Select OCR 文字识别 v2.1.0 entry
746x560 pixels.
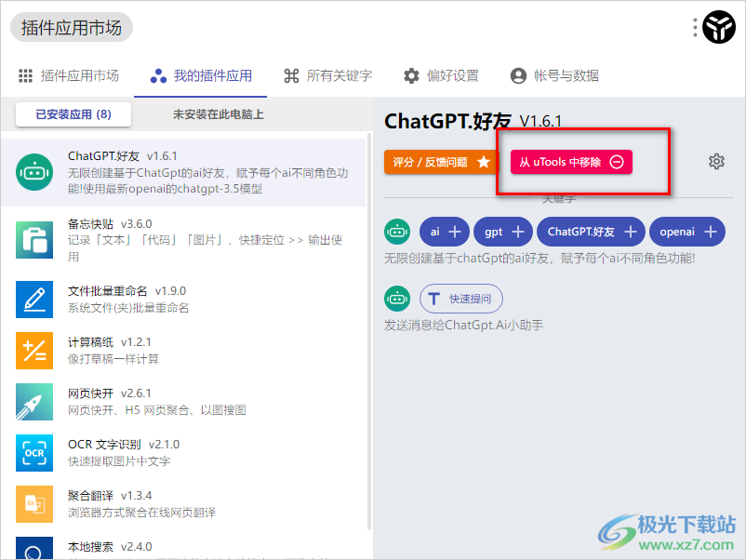[x=183, y=453]
